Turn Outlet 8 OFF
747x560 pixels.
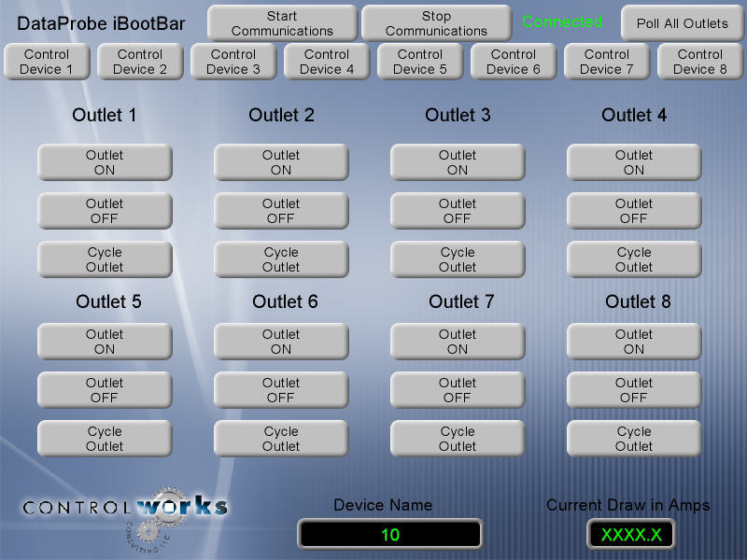(x=634, y=390)
